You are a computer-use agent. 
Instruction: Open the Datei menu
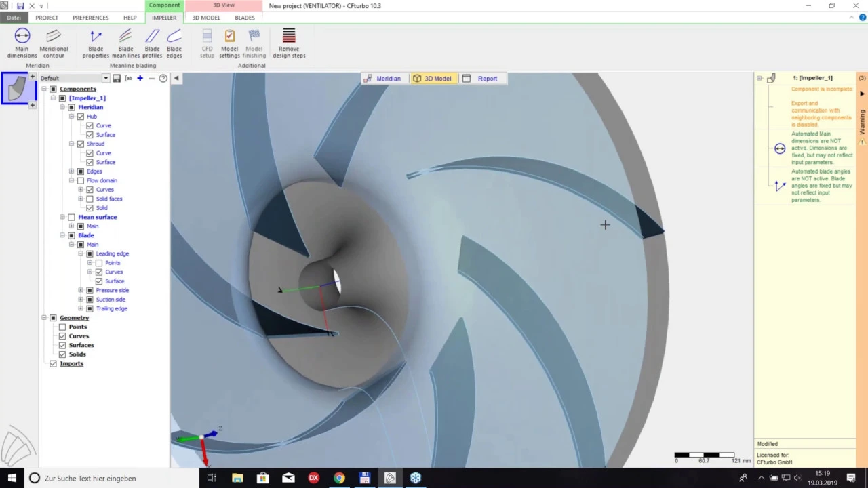(14, 18)
